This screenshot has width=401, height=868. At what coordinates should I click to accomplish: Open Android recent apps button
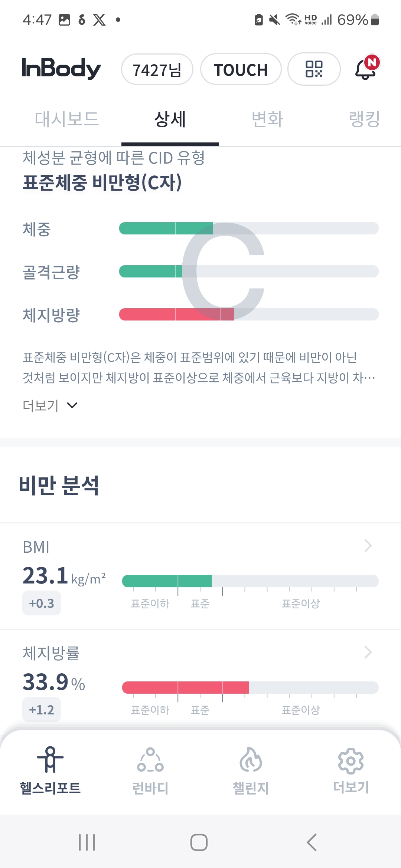87,842
